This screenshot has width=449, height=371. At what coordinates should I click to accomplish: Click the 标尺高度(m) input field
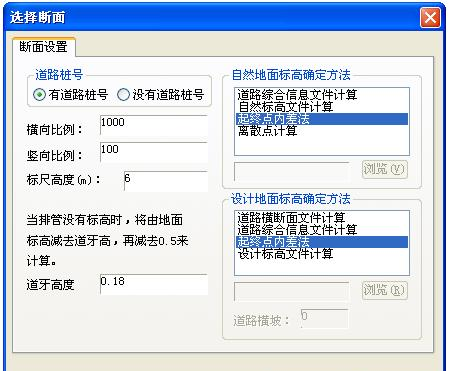(166, 181)
